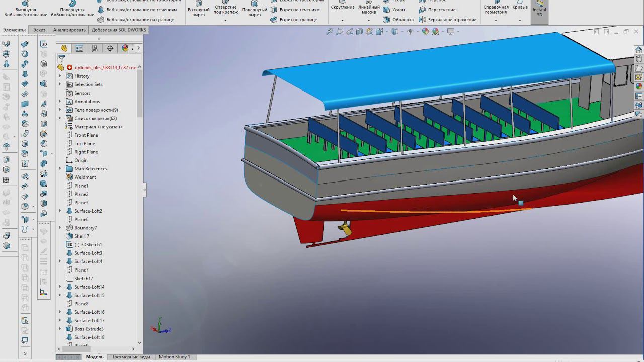Switch to the Элементы tab

tap(14, 30)
